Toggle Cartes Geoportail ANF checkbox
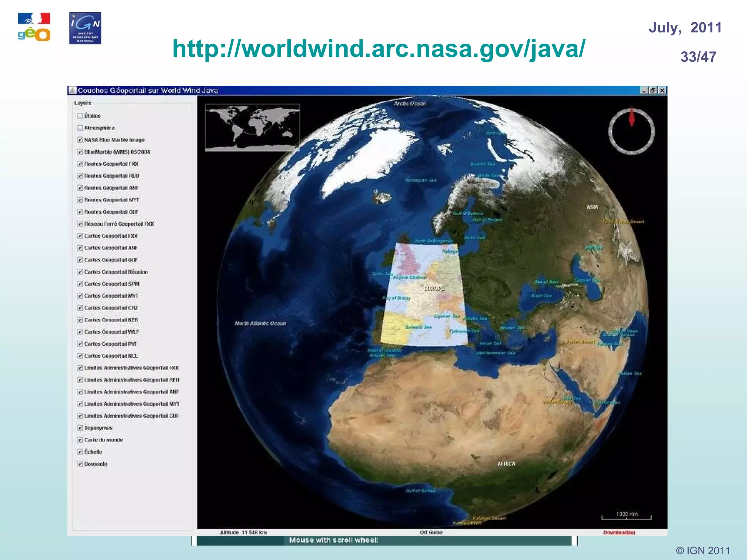 [x=80, y=248]
